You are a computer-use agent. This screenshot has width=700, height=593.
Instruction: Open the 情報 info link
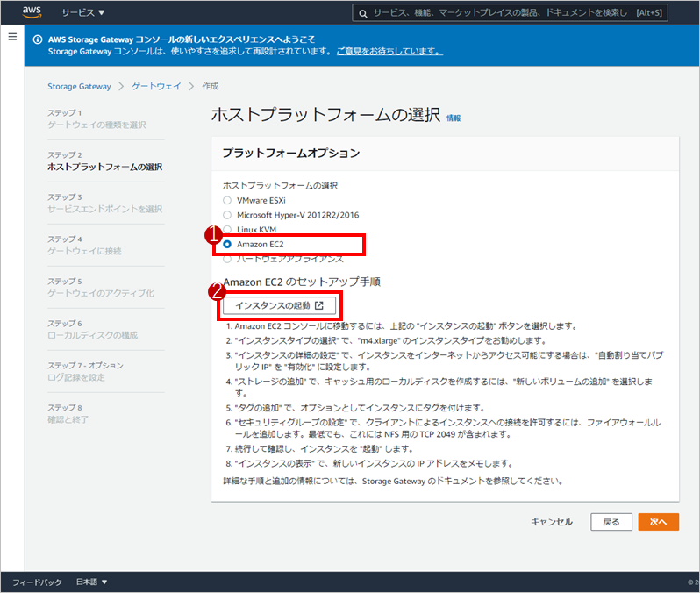[x=454, y=118]
